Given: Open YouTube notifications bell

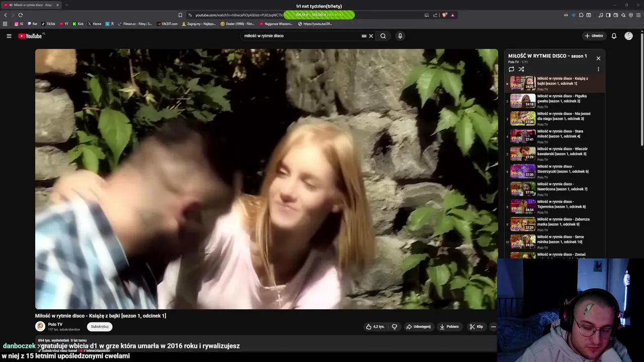Looking at the screenshot, I should pos(614,36).
